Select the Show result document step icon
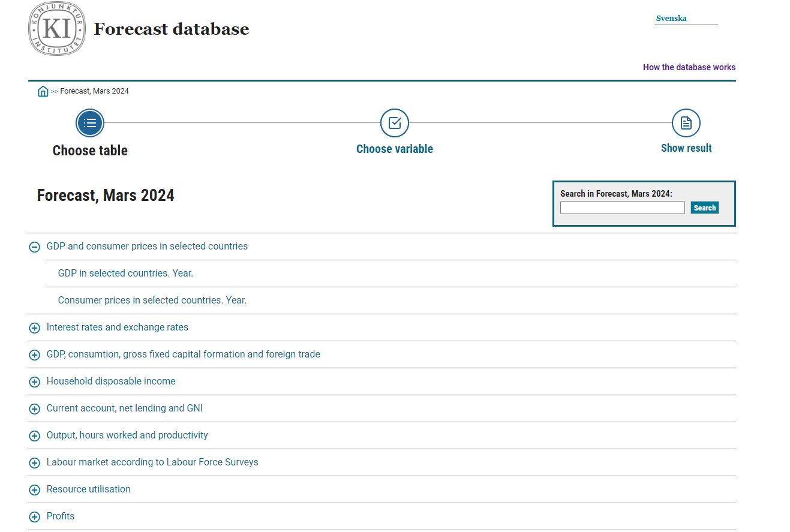This screenshot has width=790, height=532. [x=686, y=122]
